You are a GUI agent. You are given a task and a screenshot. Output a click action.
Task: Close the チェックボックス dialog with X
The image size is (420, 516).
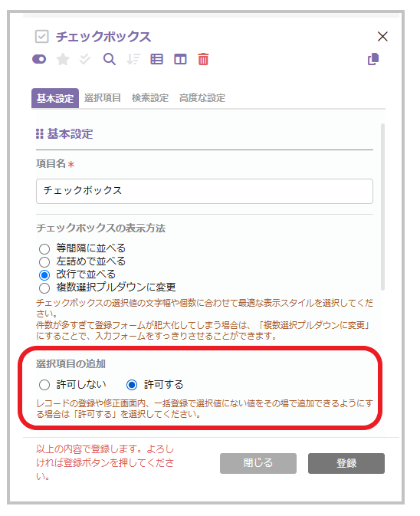click(382, 37)
